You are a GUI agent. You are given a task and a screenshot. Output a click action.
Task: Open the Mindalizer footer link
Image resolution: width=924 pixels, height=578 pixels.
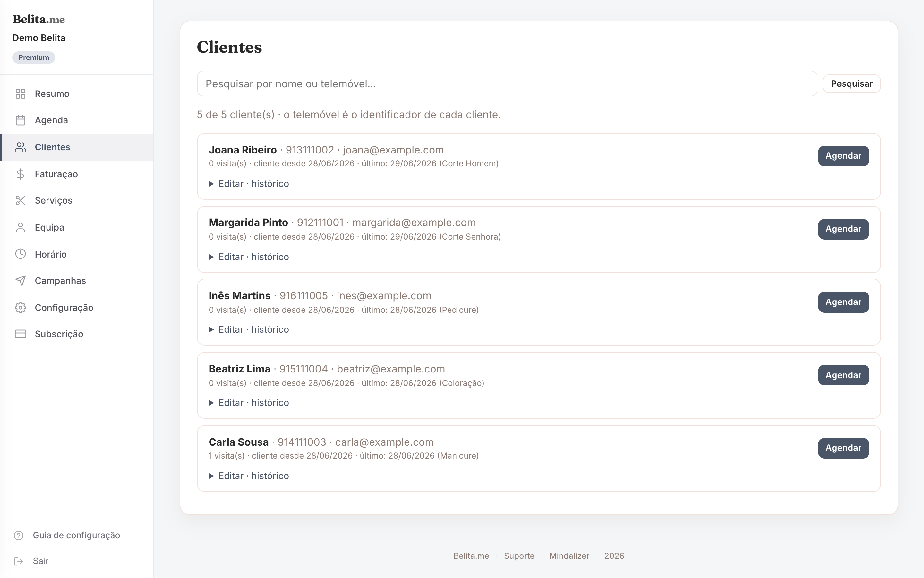click(x=569, y=556)
